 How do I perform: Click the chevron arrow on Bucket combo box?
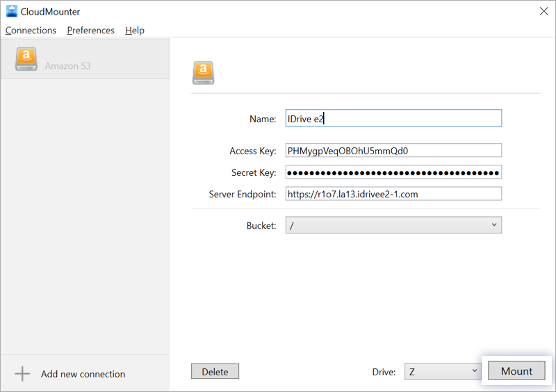point(494,225)
